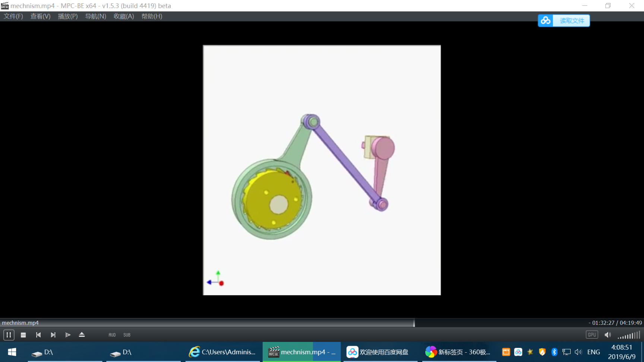Step forward one frame
The image size is (644, 362).
pos(67,335)
